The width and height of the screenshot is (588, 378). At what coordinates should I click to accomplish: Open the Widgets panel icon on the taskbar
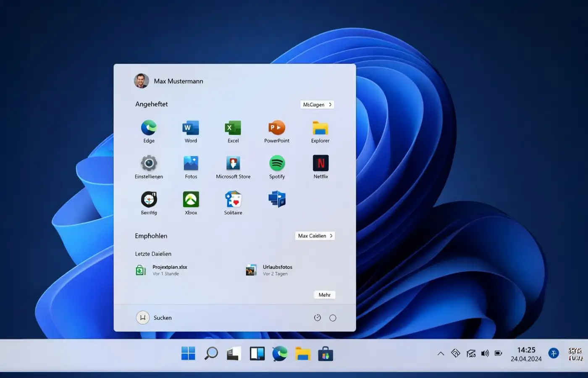tap(257, 354)
